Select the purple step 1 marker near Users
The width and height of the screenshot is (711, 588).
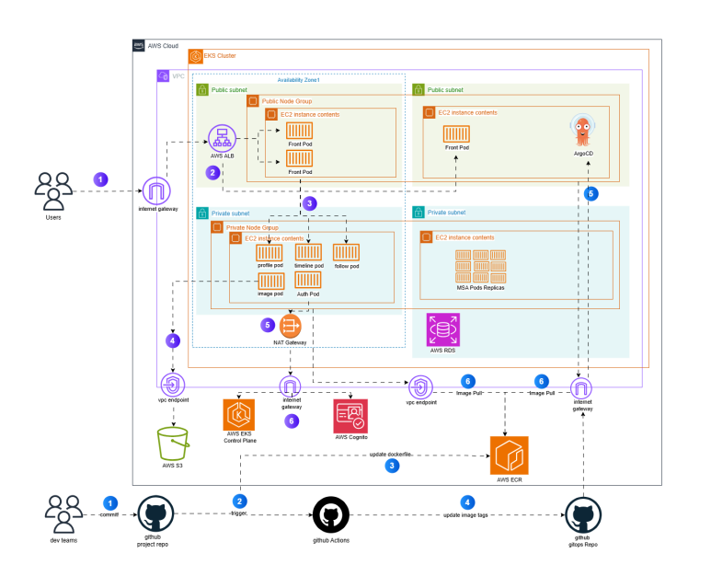pyautogui.click(x=100, y=179)
